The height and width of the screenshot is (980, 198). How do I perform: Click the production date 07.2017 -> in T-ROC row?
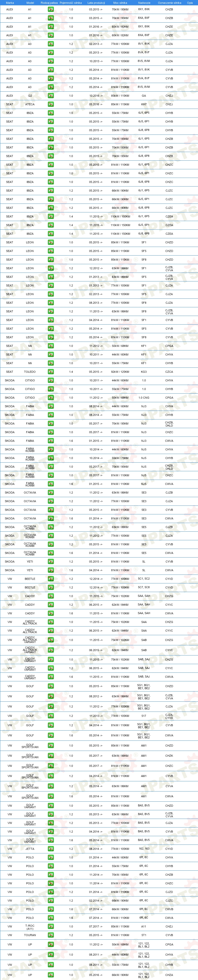click(96, 926)
